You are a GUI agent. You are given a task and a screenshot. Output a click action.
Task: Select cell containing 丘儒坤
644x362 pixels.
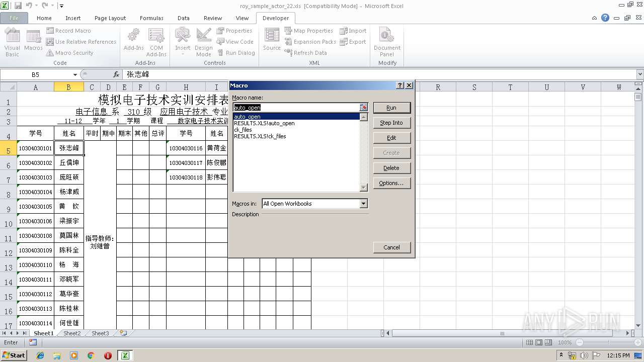click(x=69, y=163)
